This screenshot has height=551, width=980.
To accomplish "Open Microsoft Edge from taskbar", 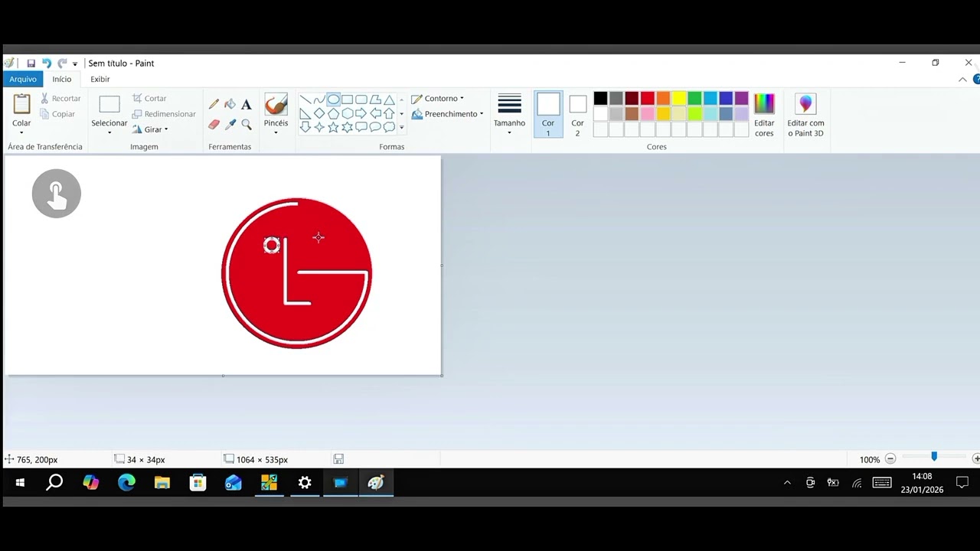I will pyautogui.click(x=126, y=483).
